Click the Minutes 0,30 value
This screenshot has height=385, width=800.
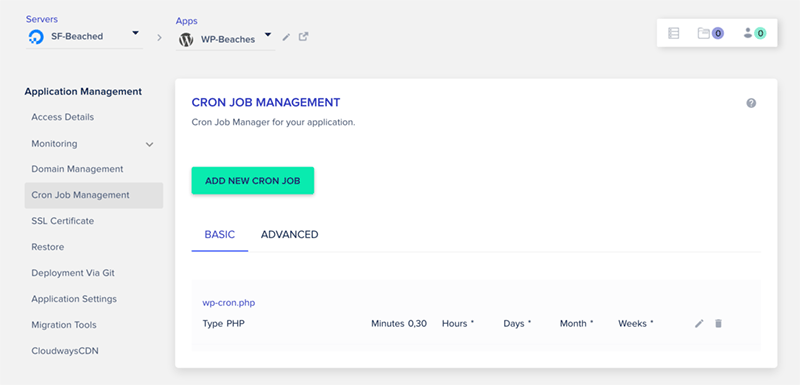point(399,324)
